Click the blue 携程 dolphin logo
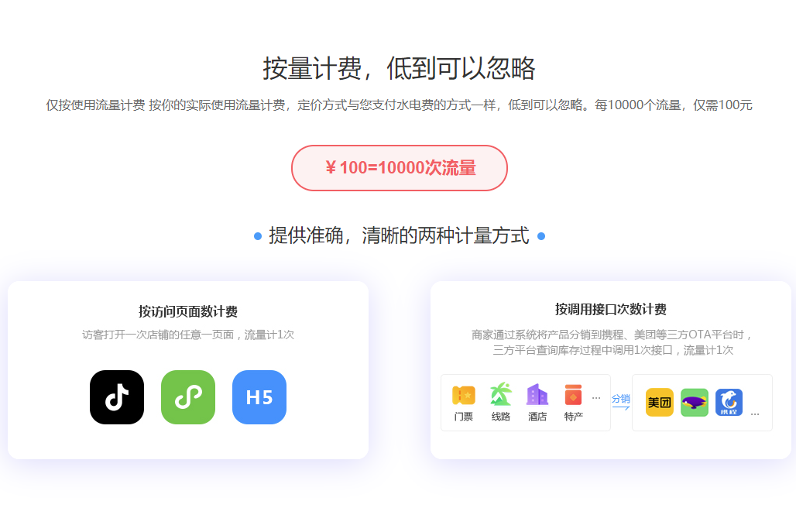796x532 pixels. click(x=729, y=403)
